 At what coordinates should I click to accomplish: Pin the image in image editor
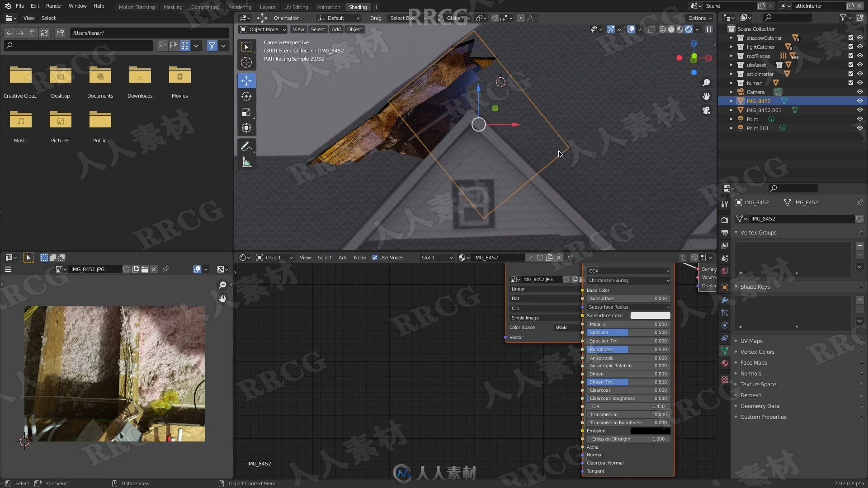click(165, 269)
